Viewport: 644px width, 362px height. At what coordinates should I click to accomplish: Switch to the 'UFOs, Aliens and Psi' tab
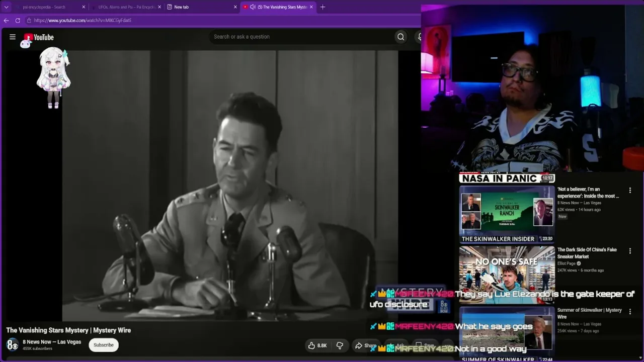coord(127,7)
